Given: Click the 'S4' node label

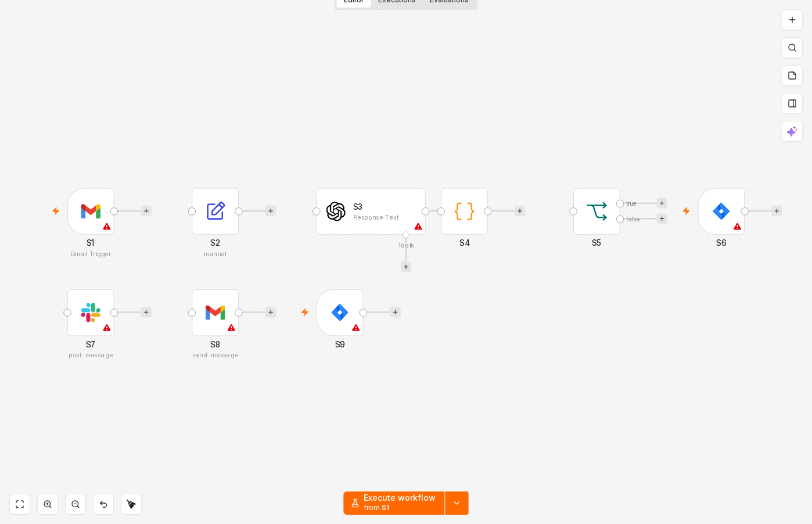Looking at the screenshot, I should click(465, 243).
